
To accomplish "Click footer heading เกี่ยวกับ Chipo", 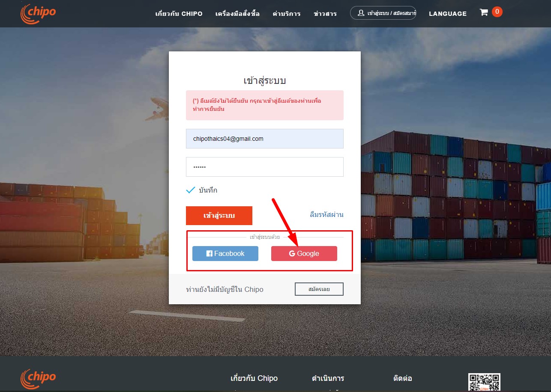I will (x=254, y=378).
